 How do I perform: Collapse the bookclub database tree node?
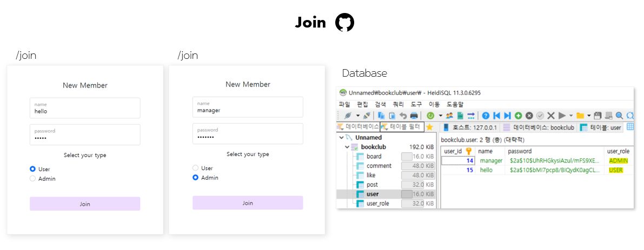(347, 147)
